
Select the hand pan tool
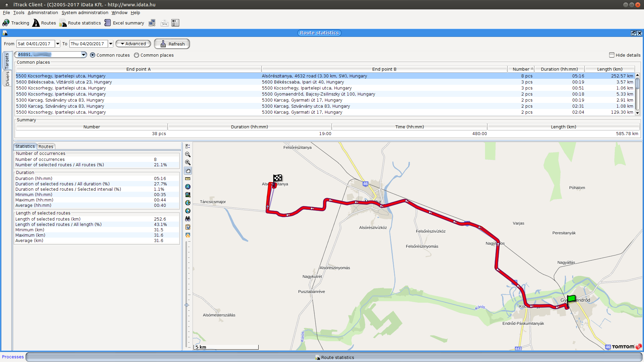click(x=188, y=171)
